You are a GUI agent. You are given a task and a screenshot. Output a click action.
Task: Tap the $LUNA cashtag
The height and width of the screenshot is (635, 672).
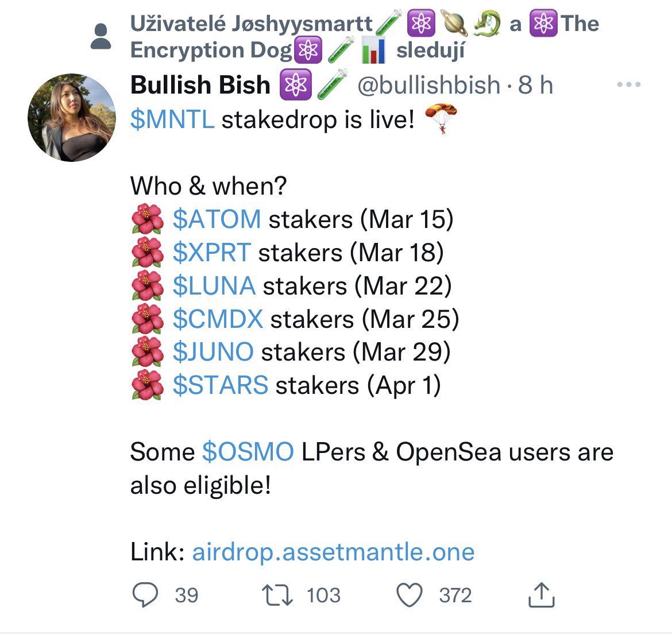click(214, 286)
